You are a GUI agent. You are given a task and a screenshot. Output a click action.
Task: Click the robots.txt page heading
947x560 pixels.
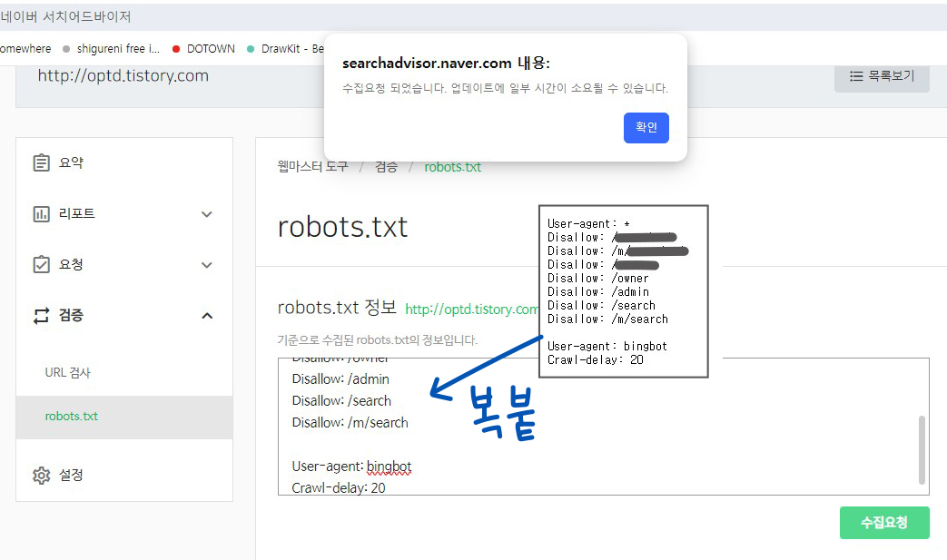(342, 228)
